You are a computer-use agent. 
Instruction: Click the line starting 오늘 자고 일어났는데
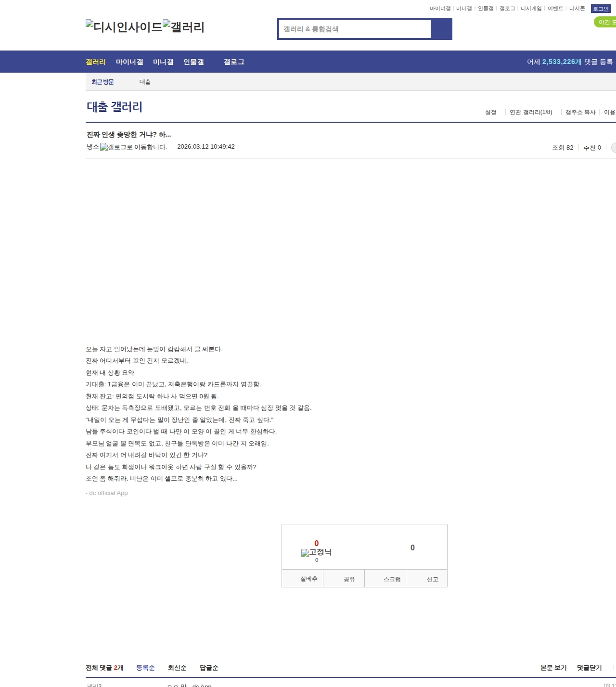point(154,349)
